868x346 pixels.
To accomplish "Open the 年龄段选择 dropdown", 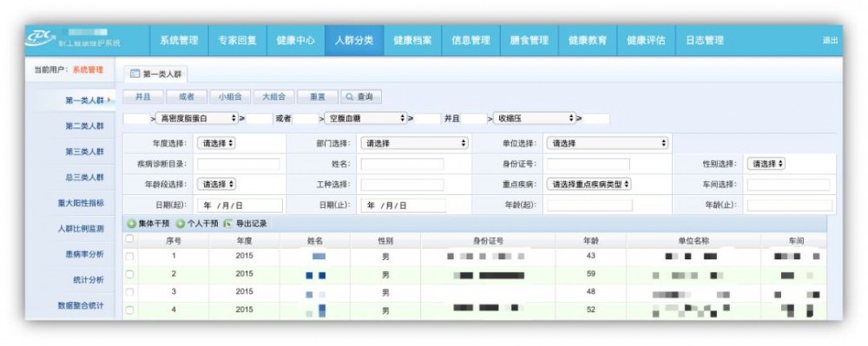I will (216, 184).
